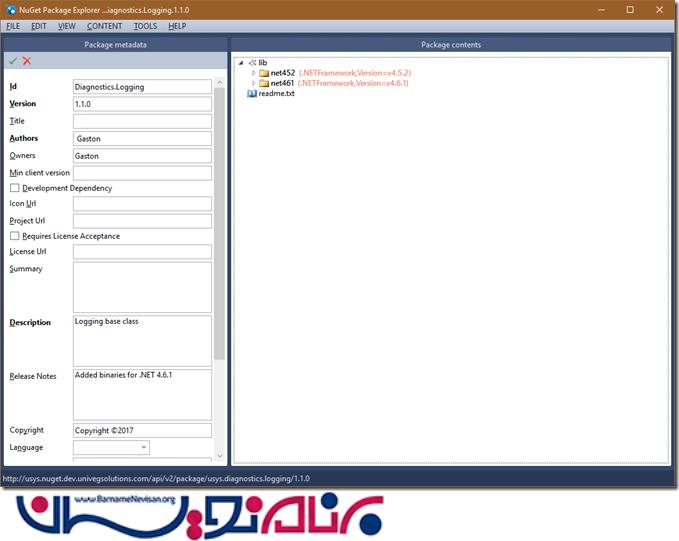Click the net461 folder icon

click(264, 83)
